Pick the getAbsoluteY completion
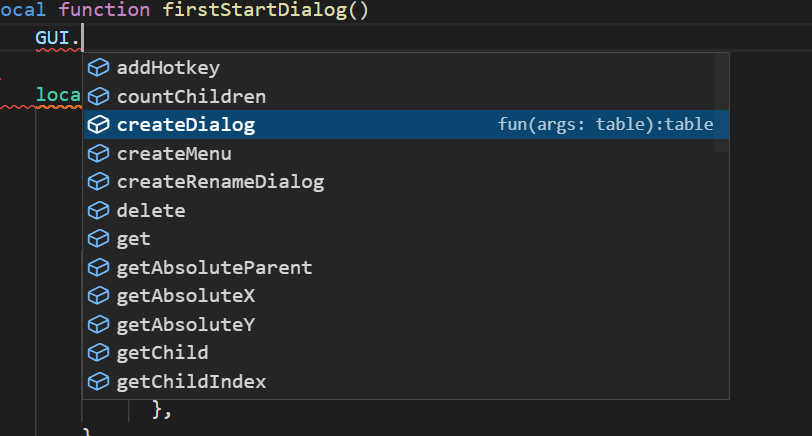 coord(406,325)
